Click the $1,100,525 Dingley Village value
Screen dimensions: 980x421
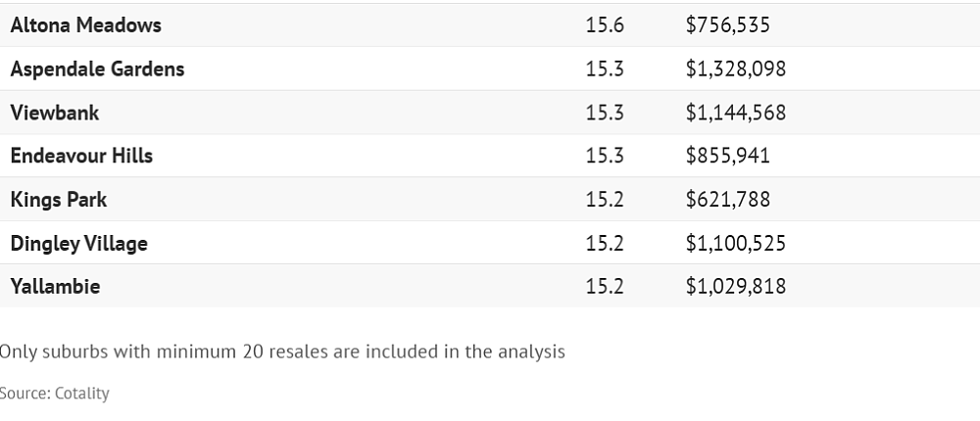[736, 243]
